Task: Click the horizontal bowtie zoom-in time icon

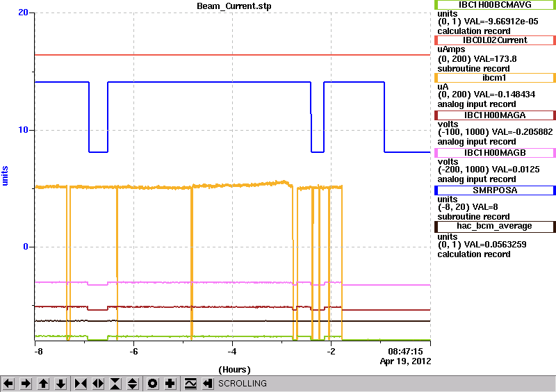Action: pos(81,384)
